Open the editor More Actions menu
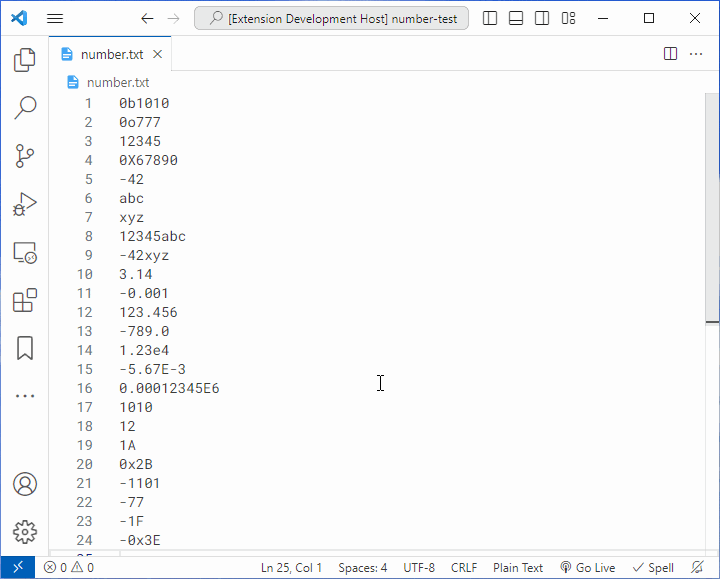The height and width of the screenshot is (579, 720). [x=696, y=54]
